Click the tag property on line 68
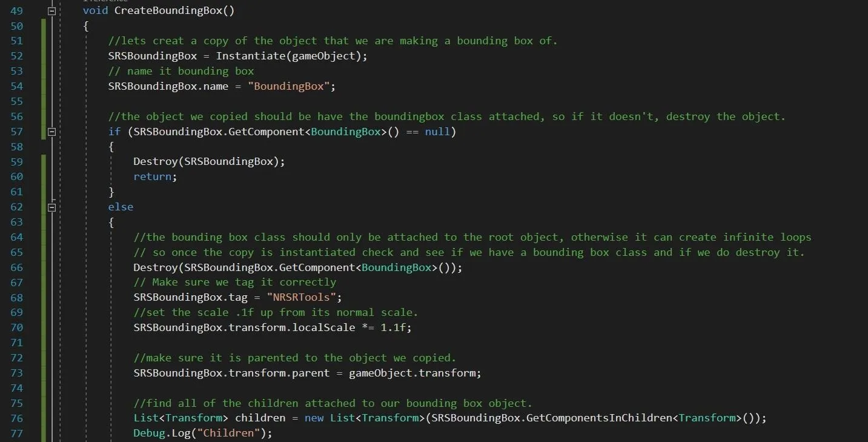This screenshot has width=868, height=442. point(238,297)
